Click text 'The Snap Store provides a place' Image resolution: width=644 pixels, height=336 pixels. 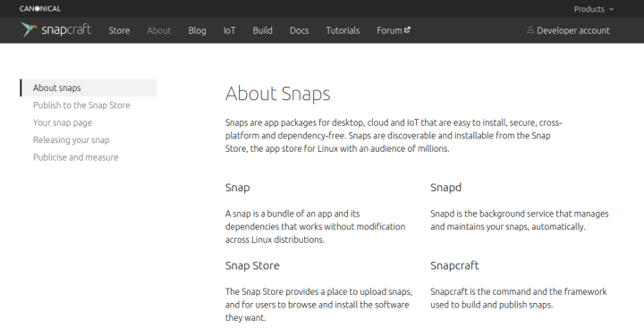[318, 305]
